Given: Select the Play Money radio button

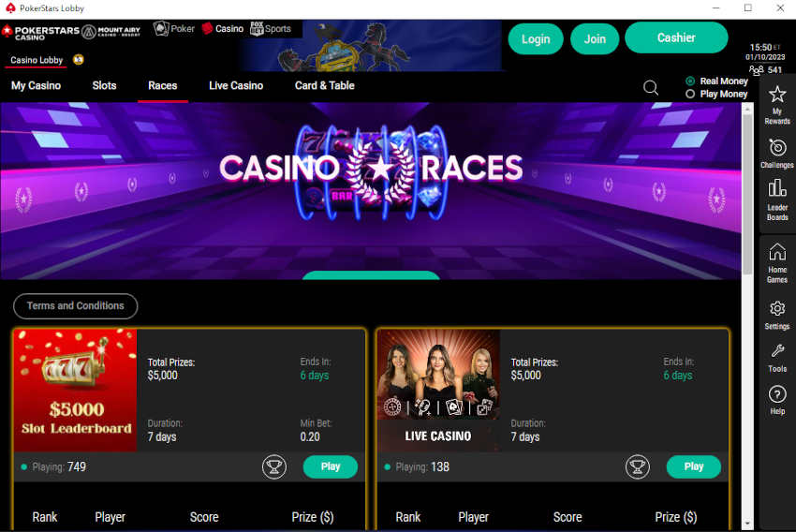Looking at the screenshot, I should [x=690, y=94].
